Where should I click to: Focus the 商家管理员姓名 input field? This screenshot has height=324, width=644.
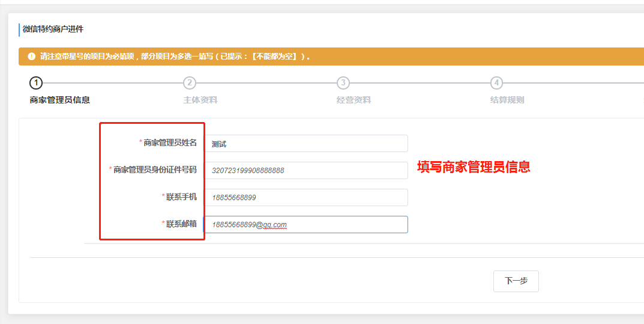tap(306, 144)
